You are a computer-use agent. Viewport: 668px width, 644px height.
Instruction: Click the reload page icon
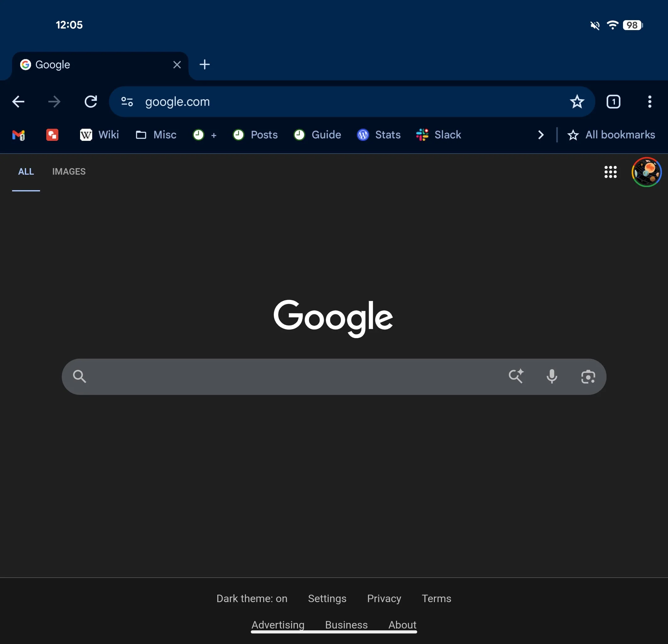point(91,101)
